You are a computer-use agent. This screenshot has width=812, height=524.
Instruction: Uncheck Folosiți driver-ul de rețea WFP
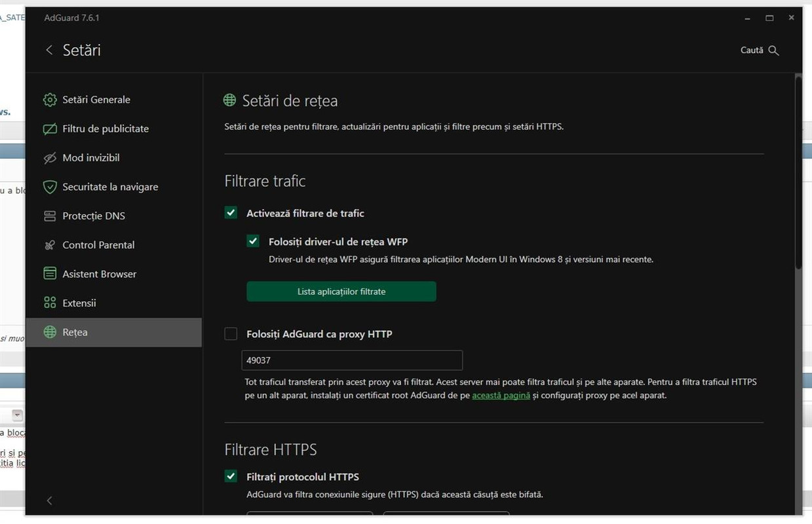point(253,241)
